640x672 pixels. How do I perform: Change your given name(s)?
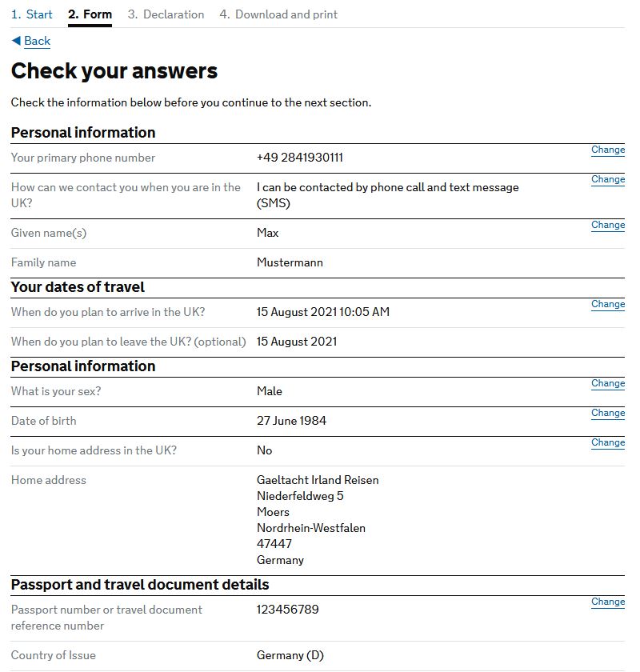(607, 225)
